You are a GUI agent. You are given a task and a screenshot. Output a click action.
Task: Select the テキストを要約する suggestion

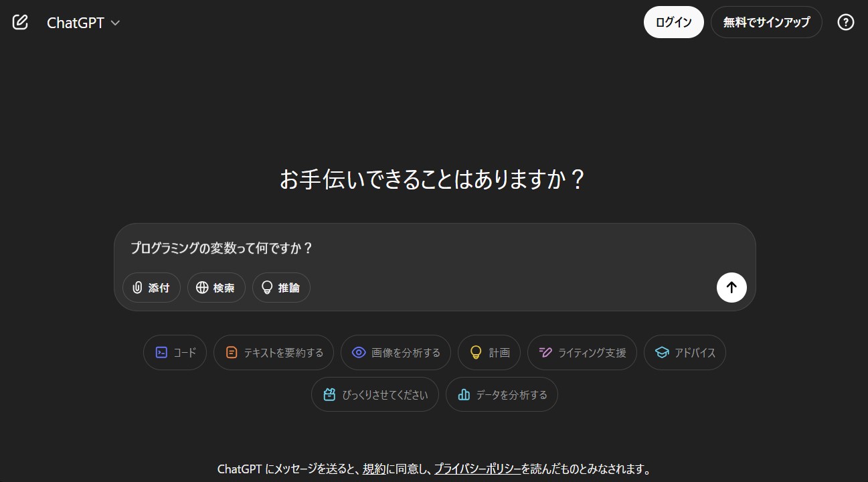[x=274, y=352]
